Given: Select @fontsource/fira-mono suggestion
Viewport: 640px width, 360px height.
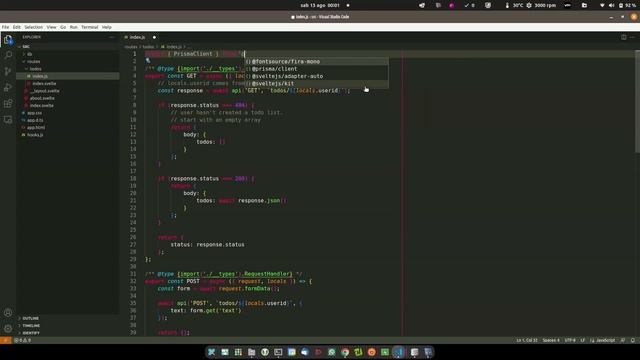Looking at the screenshot, I should click(316, 62).
